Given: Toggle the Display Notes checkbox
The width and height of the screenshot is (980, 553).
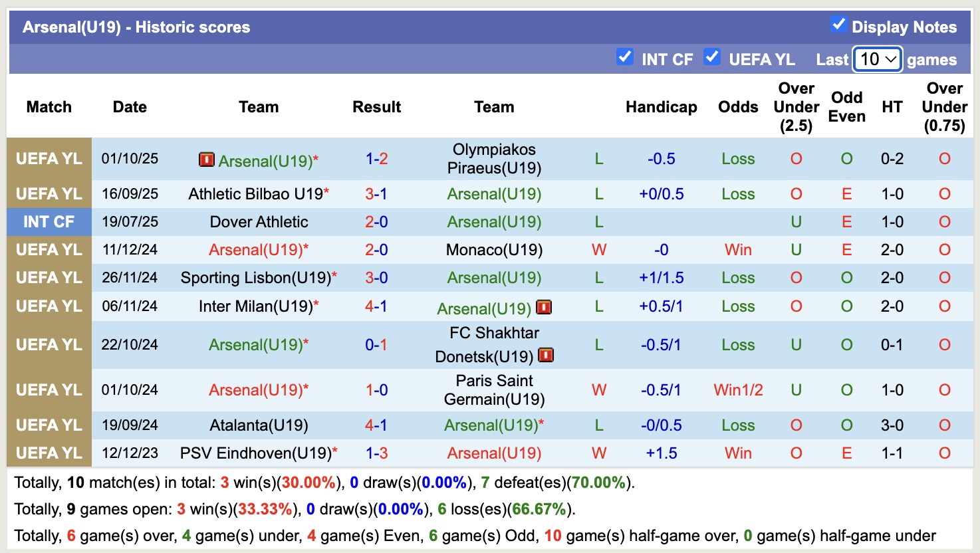Looking at the screenshot, I should 838,25.
